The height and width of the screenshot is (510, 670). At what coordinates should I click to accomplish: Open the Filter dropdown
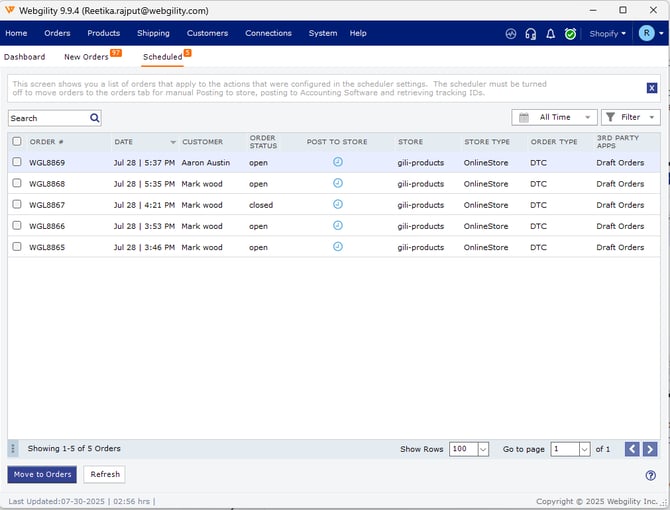point(630,118)
